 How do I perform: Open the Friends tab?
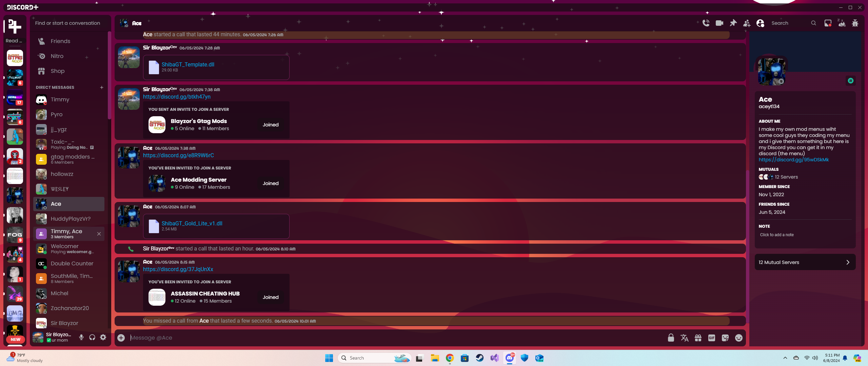coord(60,41)
